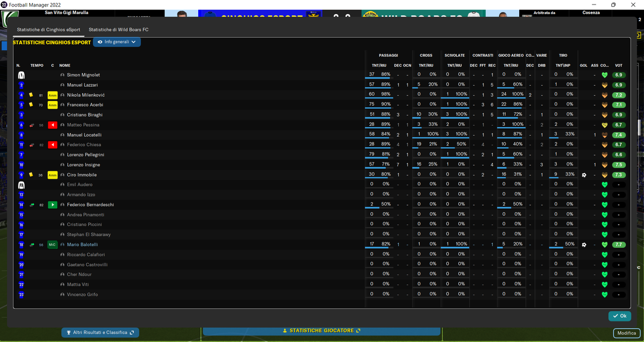Click Mario Balotelli's MiC position badge
644x342 pixels.
pos(52,245)
